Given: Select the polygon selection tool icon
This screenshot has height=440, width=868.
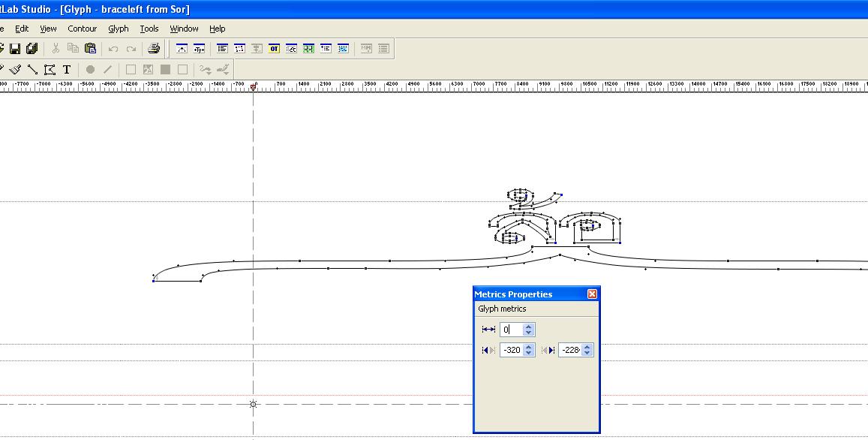Looking at the screenshot, I should [50, 69].
